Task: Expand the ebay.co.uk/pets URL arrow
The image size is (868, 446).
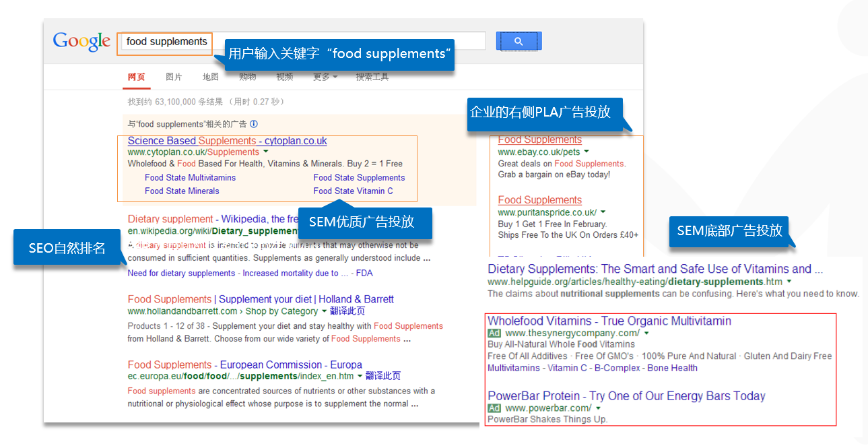Action: 587,153
